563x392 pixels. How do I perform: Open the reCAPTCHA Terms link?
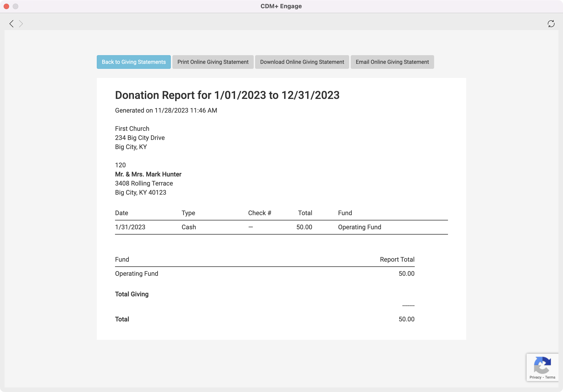[550, 377]
